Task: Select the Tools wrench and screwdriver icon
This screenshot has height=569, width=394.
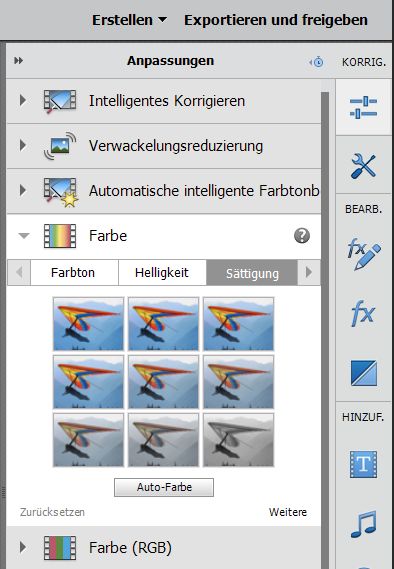Action: pyautogui.click(x=363, y=165)
